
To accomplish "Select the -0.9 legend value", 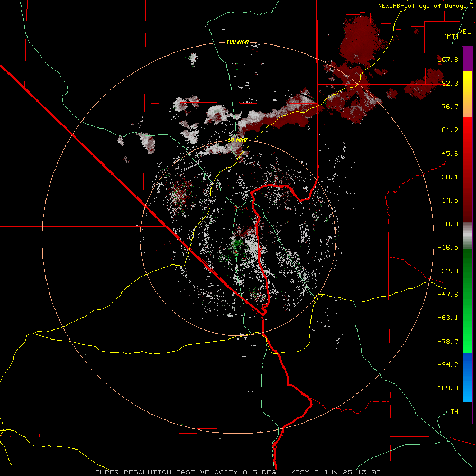I will (x=450, y=224).
